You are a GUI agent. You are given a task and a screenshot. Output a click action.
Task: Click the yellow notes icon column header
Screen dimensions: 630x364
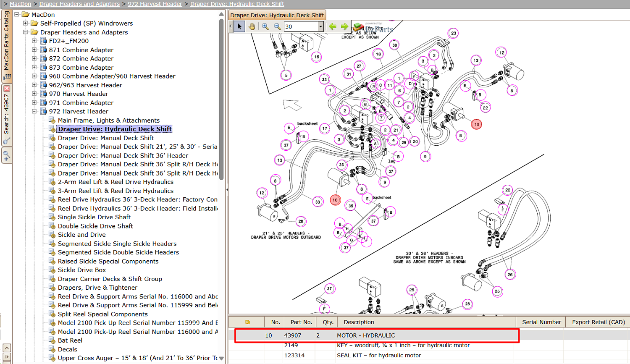(x=247, y=322)
